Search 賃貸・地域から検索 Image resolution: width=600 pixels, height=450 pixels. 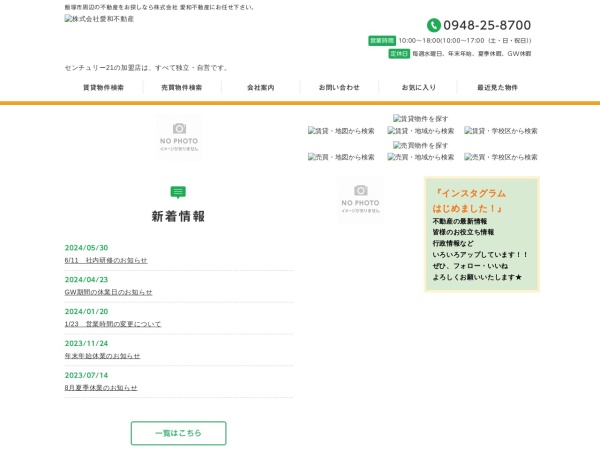click(x=421, y=131)
